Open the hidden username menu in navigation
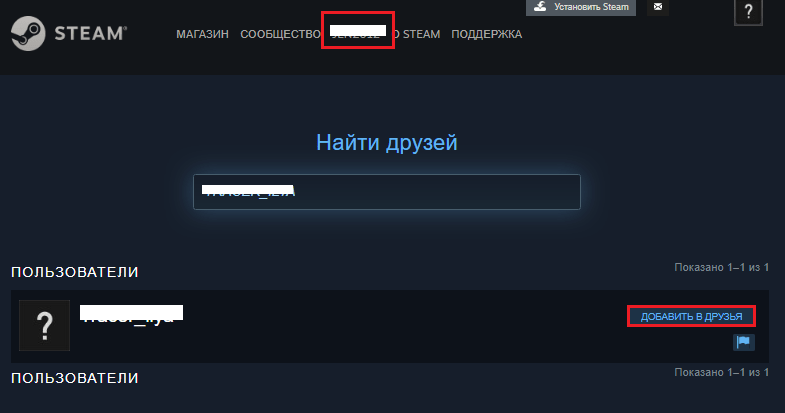 pos(358,31)
